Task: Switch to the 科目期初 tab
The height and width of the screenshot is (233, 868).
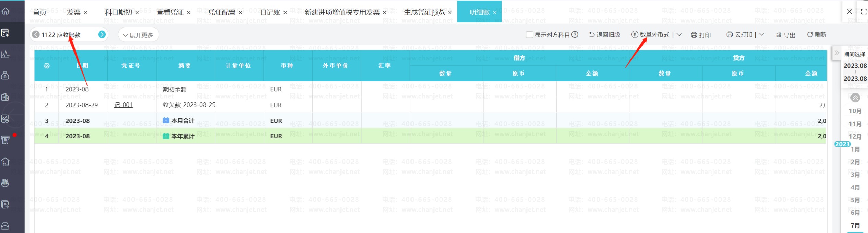Action: tap(118, 12)
